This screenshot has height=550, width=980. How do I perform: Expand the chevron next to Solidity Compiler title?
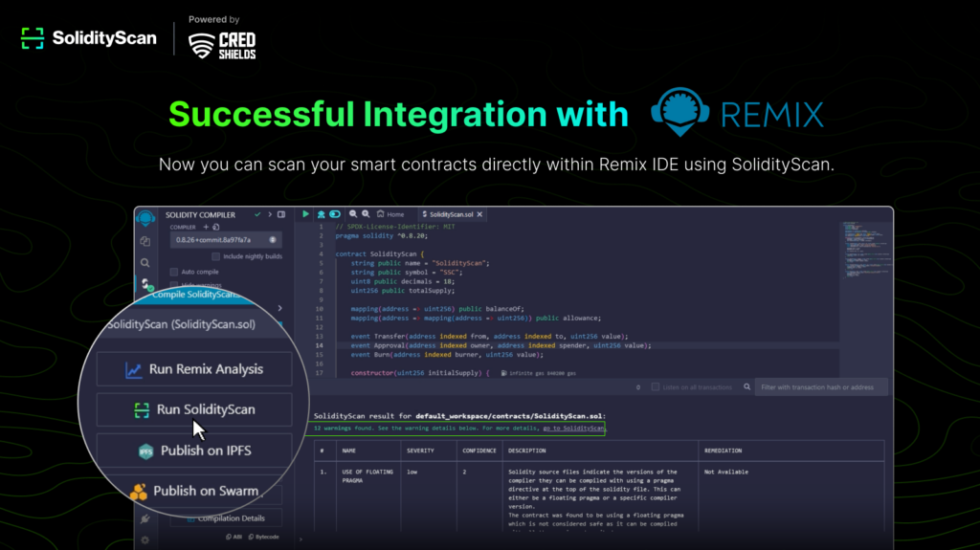coord(269,214)
